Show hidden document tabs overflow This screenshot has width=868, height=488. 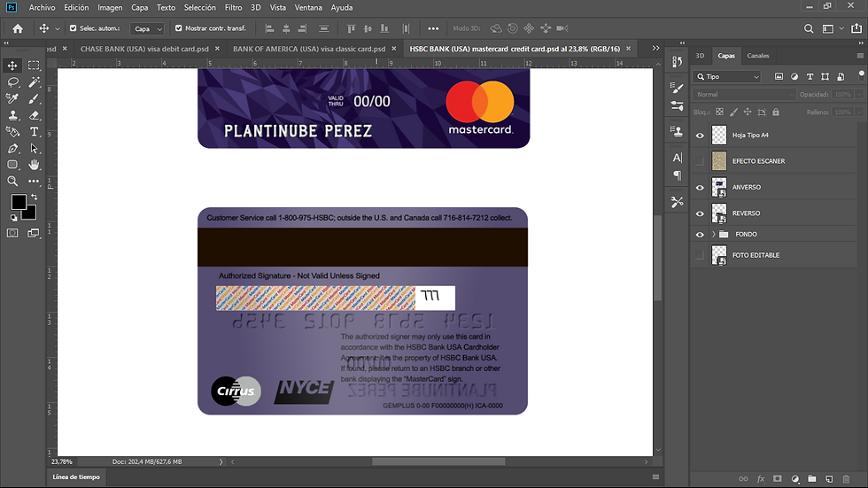[x=656, y=49]
